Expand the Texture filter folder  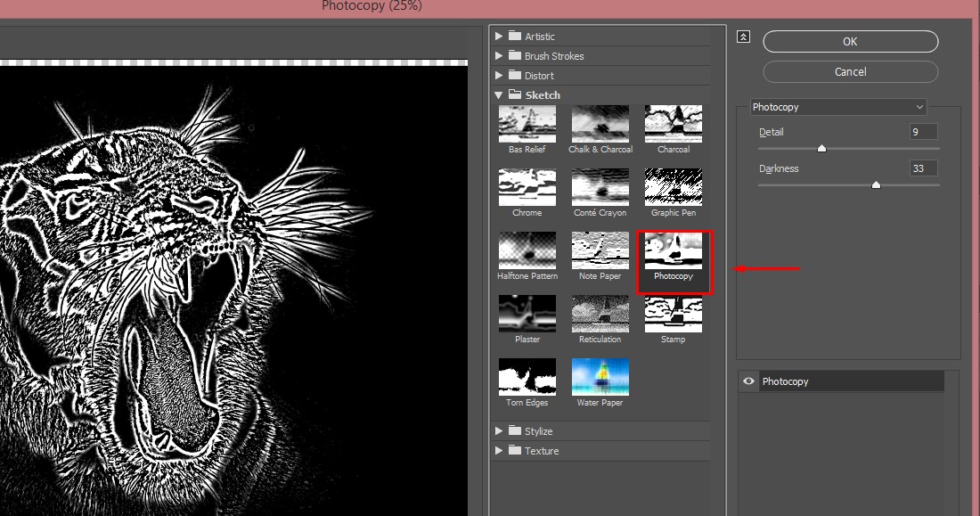pos(499,450)
